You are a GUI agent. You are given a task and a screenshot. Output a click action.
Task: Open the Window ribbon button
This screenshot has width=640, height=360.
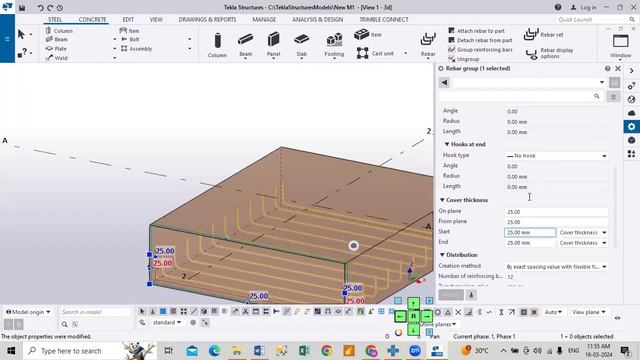coord(620,45)
